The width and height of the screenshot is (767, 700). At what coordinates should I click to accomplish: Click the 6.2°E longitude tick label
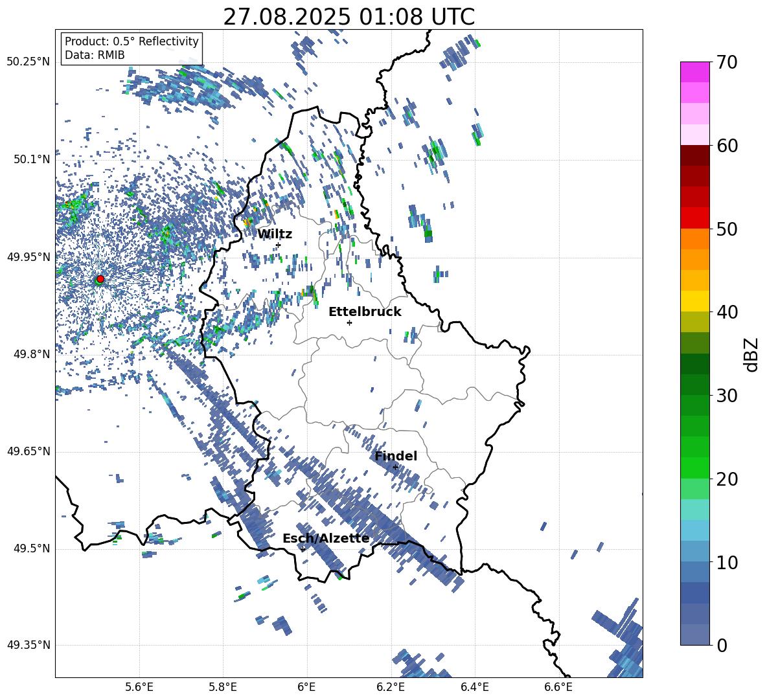coord(391,687)
